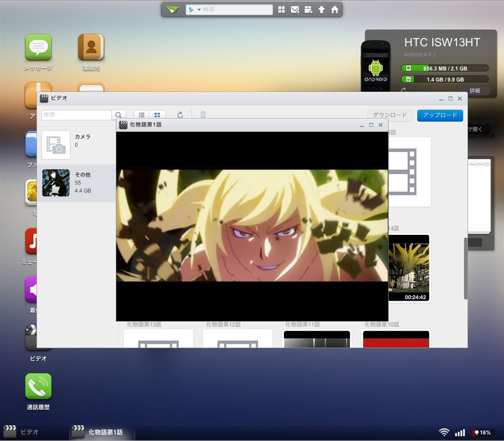Viewport: 504px width, 441px height.
Task: Click the アップロード button
Action: click(x=440, y=115)
